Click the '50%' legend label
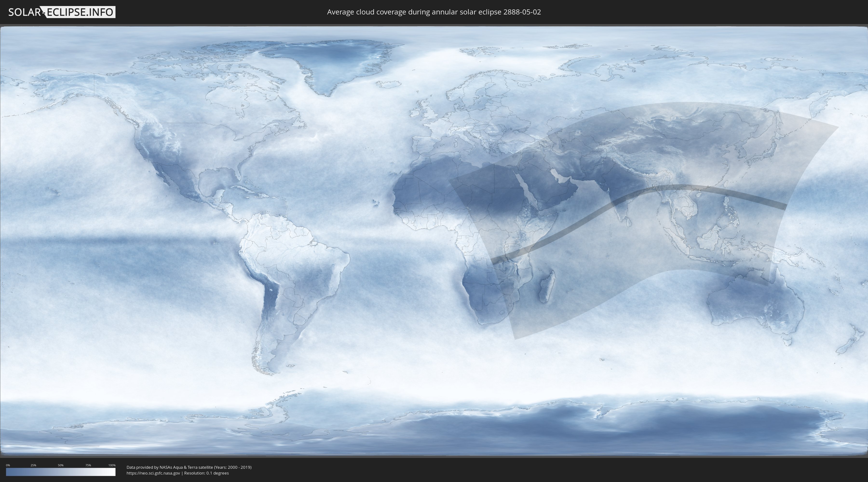 click(61, 465)
